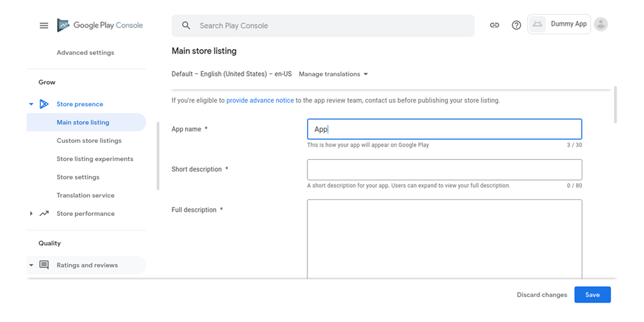
Task: Follow the provide advance notice link
Action: point(260,100)
